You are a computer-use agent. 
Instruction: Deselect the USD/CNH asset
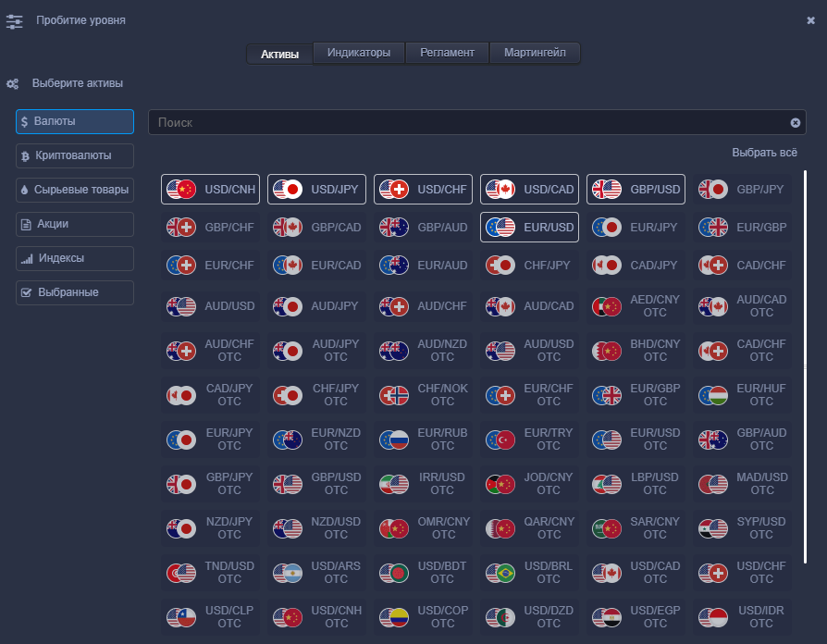pyautogui.click(x=210, y=190)
